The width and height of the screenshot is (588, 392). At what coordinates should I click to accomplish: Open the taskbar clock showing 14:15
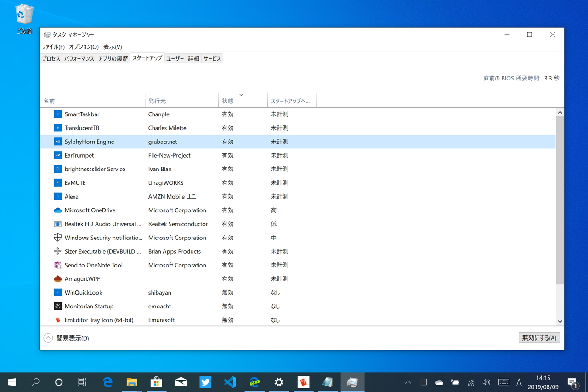543,382
